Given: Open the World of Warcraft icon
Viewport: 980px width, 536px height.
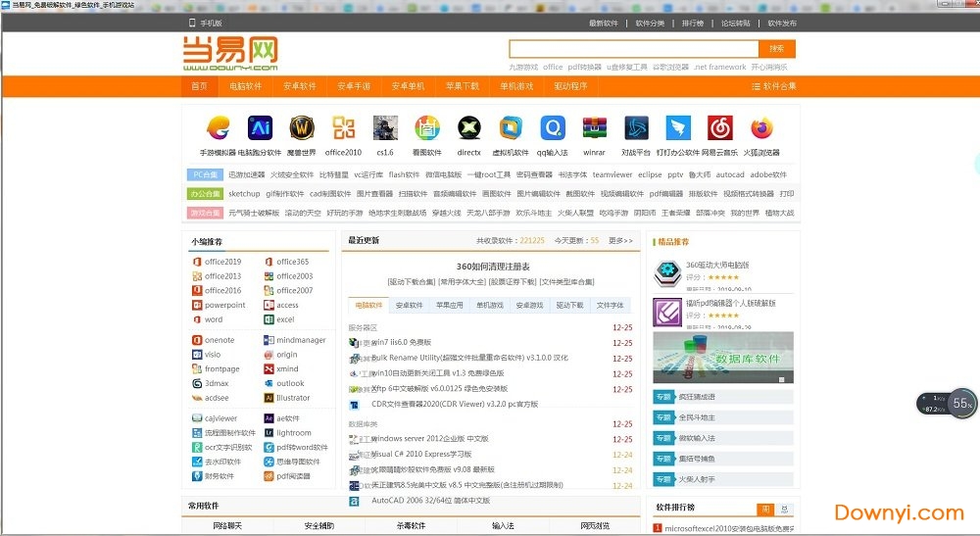Looking at the screenshot, I should pos(302,128).
